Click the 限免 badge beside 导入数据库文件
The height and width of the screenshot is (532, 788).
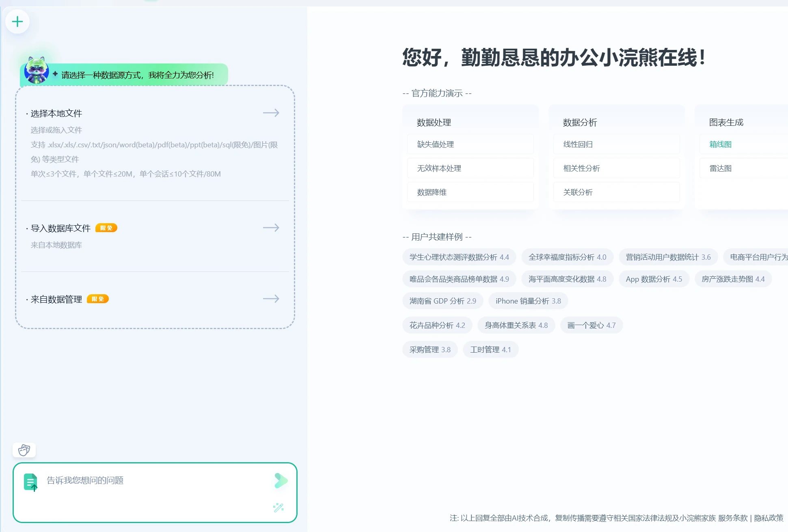coord(106,228)
